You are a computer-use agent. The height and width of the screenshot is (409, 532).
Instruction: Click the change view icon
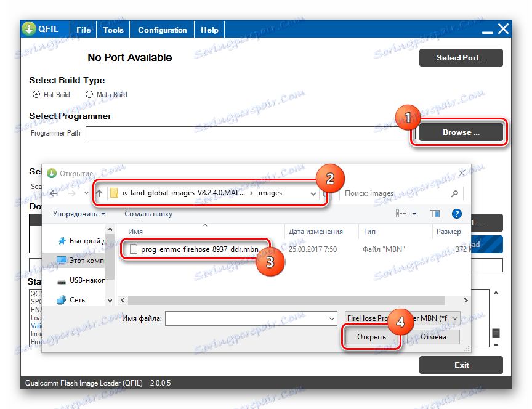[x=401, y=214]
